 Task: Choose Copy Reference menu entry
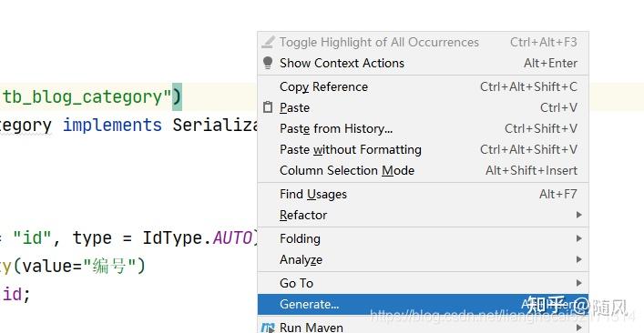(x=423, y=87)
